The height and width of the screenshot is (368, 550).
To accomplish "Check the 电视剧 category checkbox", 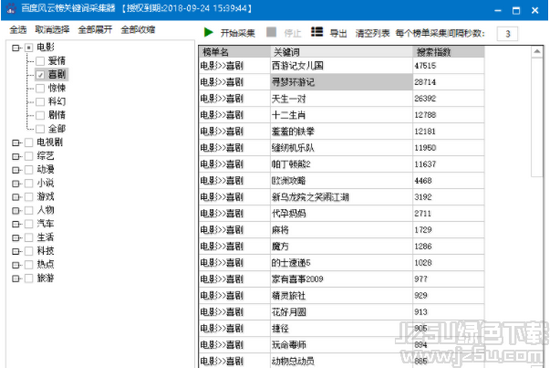I will 29,142.
